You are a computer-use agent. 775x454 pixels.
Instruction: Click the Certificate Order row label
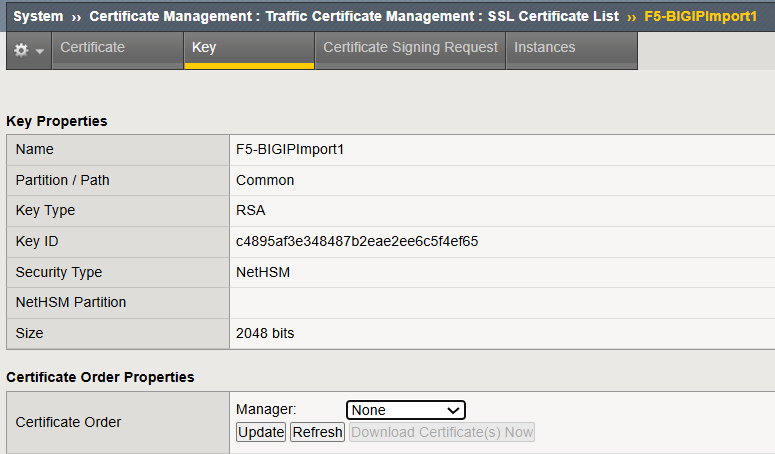click(x=68, y=422)
